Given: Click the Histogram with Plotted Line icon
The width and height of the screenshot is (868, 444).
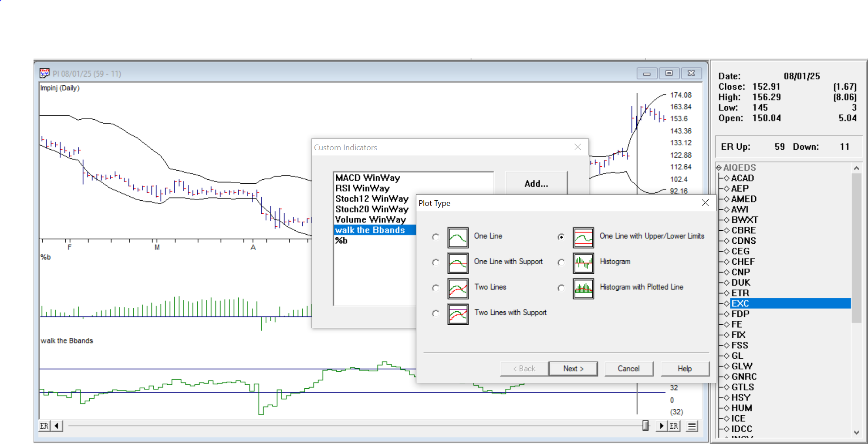Looking at the screenshot, I should [583, 289].
